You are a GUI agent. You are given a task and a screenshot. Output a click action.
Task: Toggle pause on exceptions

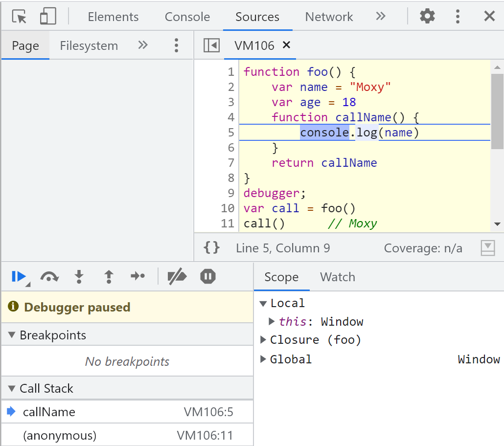(208, 277)
